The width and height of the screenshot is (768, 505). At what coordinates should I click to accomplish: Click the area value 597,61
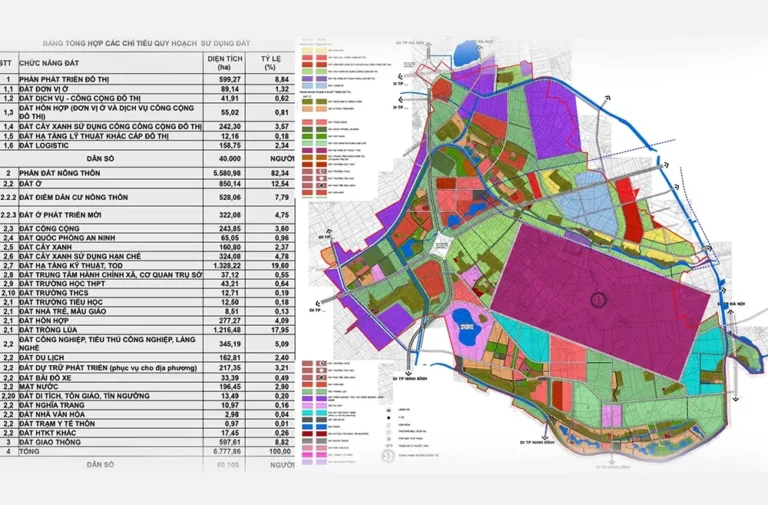(x=230, y=442)
